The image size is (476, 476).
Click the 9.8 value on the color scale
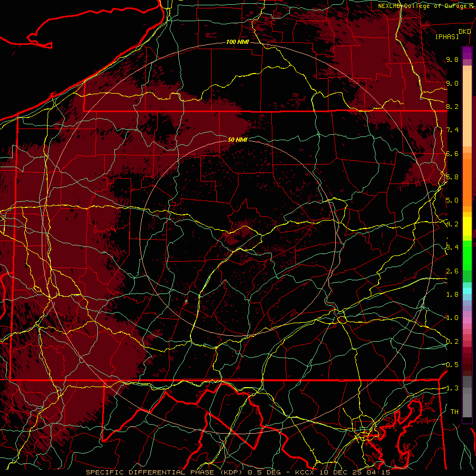click(452, 59)
